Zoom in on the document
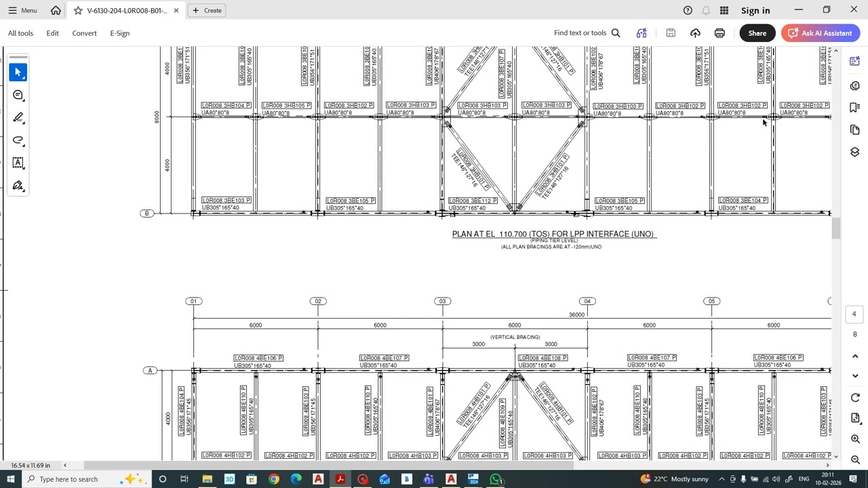This screenshot has height=488, width=868. 854,439
